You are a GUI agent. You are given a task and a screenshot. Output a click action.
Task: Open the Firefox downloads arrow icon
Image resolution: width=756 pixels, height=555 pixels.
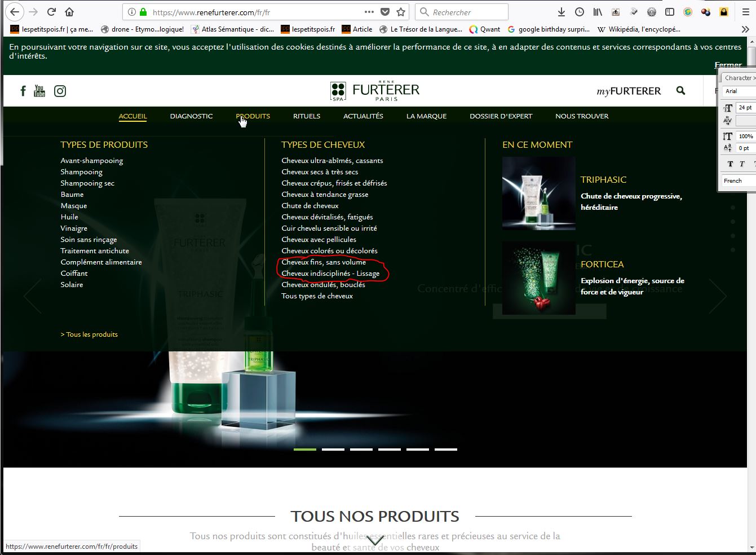(561, 12)
